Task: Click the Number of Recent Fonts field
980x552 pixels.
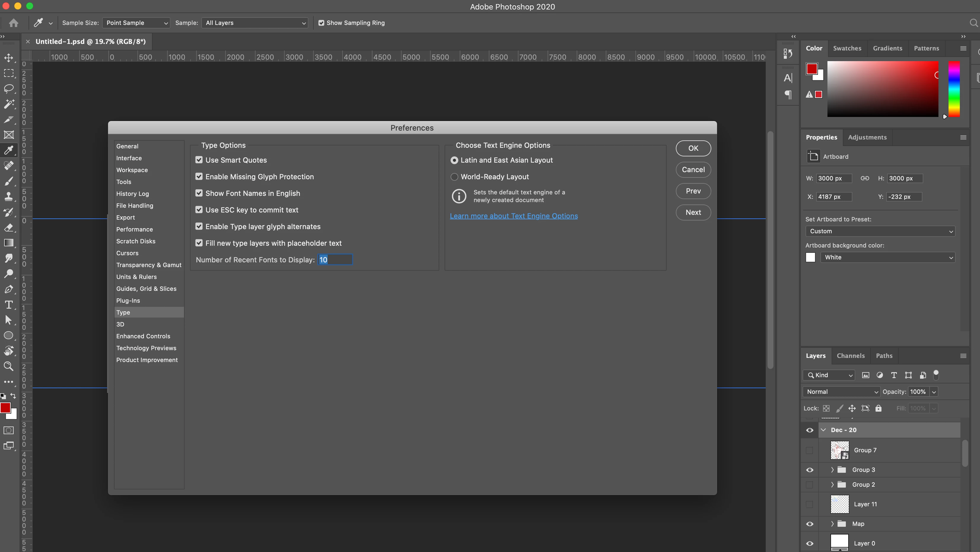Action: click(335, 260)
